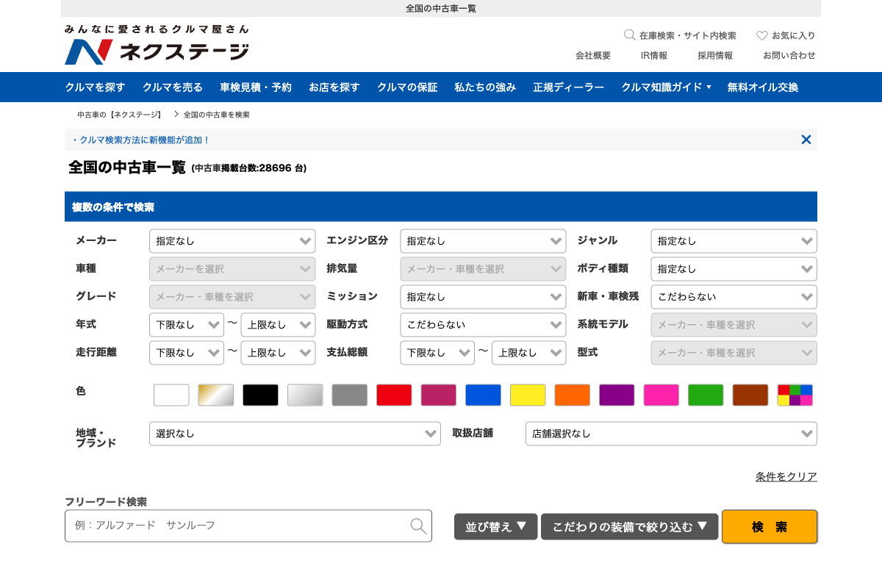882x588 pixels.
Task: Select the multicolor swatch
Action: (795, 395)
